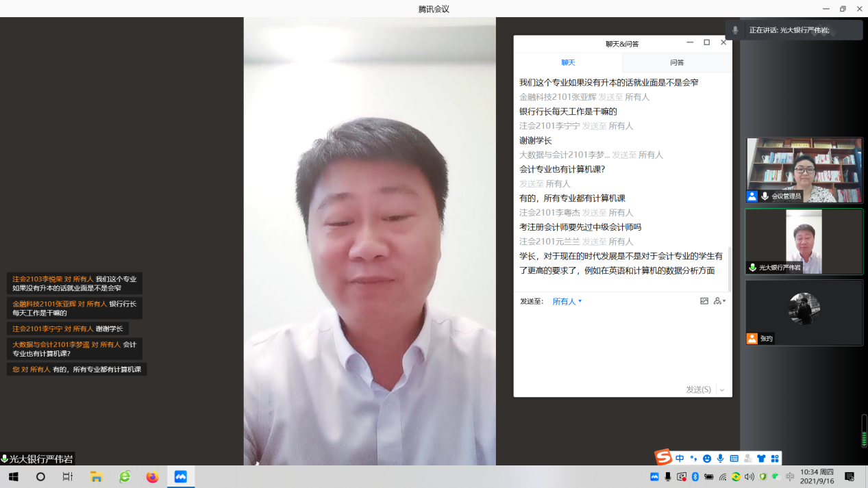Open Sogou soft keyboard
The image size is (868, 488).
coord(734,459)
